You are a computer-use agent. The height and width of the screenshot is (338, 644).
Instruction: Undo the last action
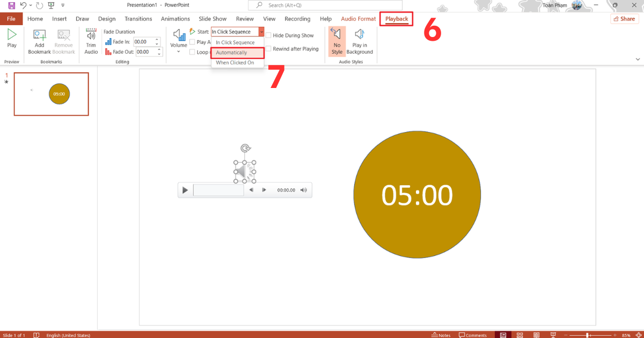[x=23, y=5]
